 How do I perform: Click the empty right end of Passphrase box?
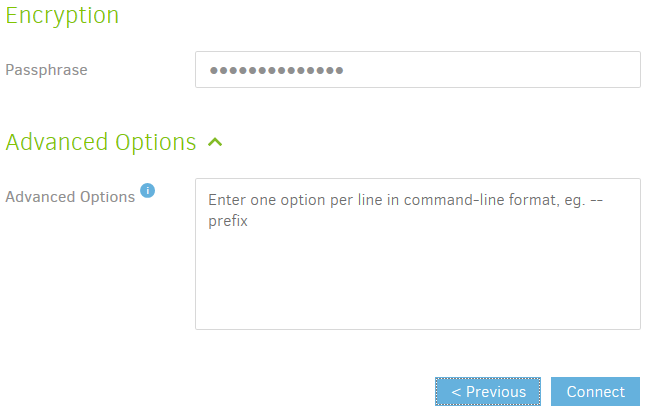tap(580, 70)
